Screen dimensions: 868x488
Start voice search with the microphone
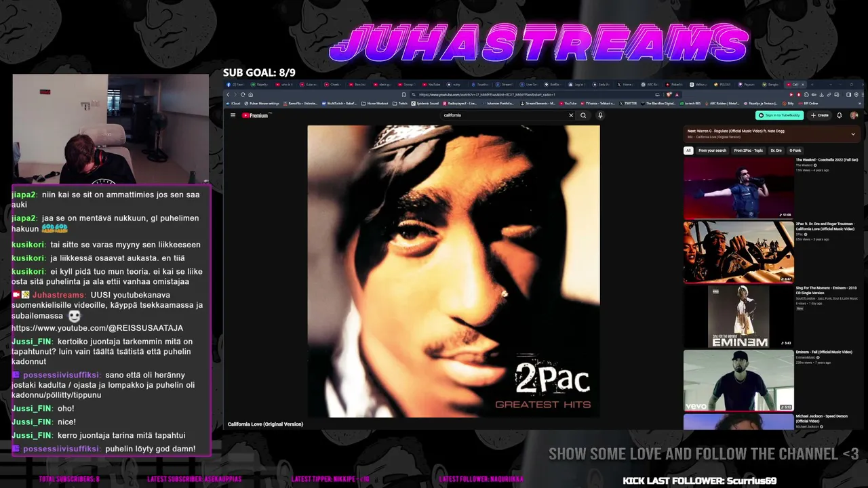tap(600, 115)
